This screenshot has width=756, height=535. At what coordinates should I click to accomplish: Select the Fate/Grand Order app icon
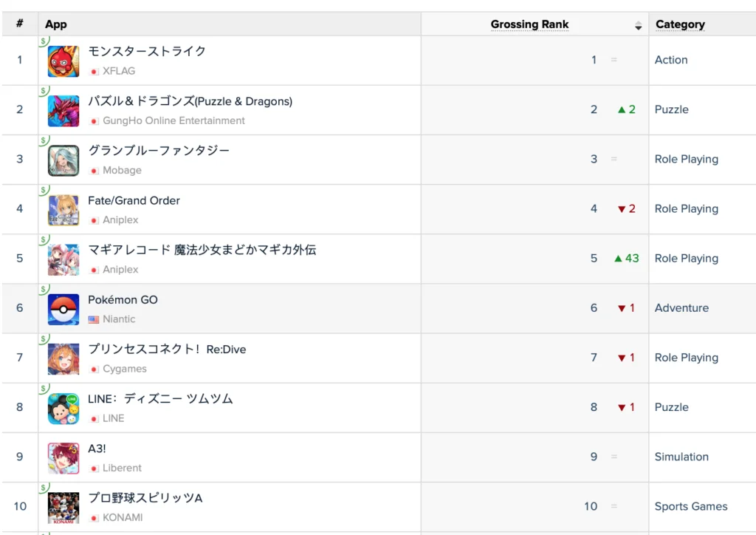coord(63,209)
